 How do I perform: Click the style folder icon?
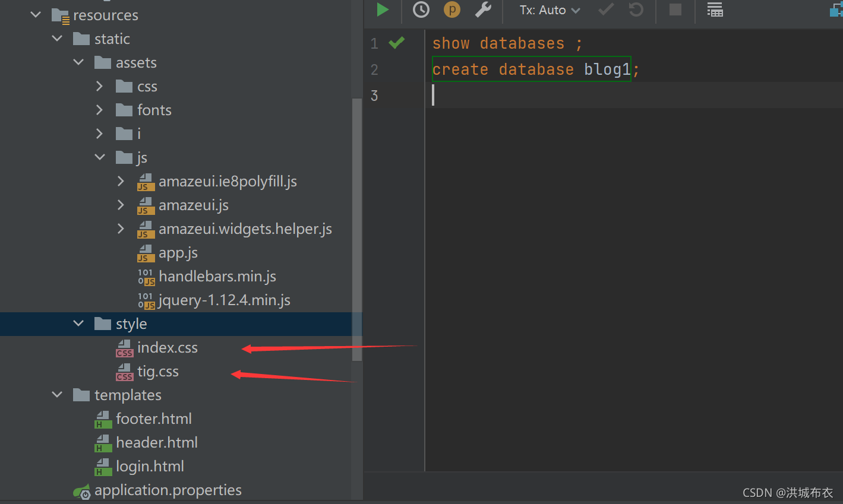(x=103, y=324)
